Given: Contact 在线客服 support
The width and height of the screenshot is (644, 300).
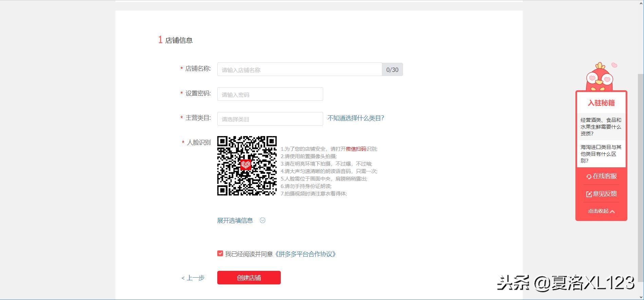Looking at the screenshot, I should pos(601,176).
